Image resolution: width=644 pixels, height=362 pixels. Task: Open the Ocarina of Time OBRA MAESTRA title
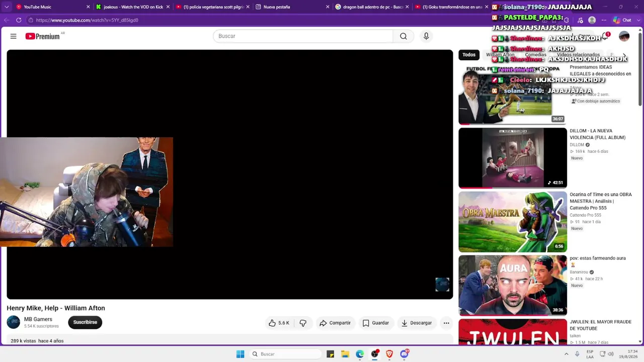click(x=601, y=201)
